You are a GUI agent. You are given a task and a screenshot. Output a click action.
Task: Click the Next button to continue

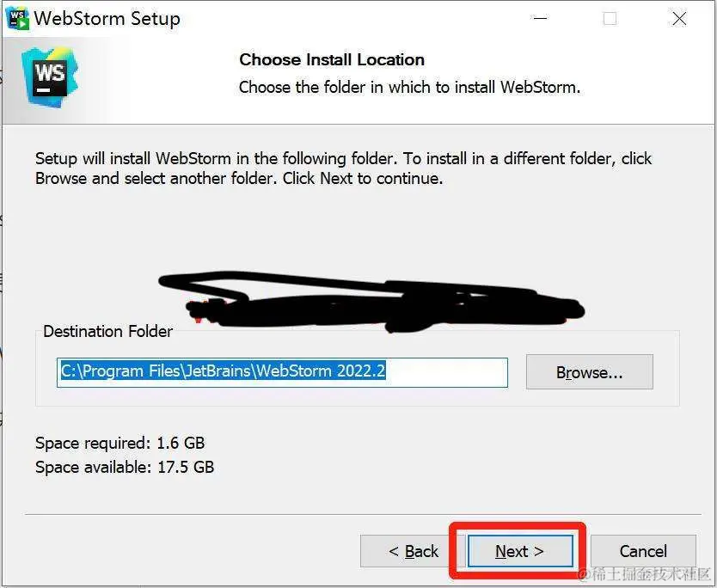coord(520,551)
